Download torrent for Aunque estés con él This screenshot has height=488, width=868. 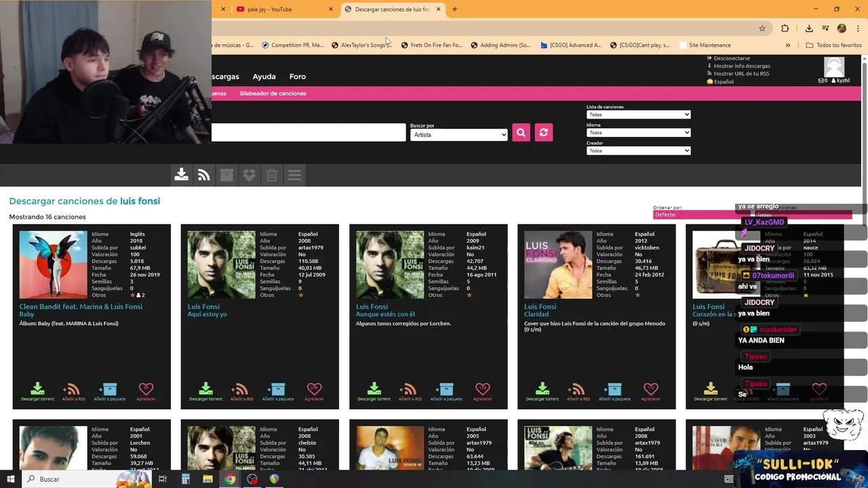tap(374, 391)
